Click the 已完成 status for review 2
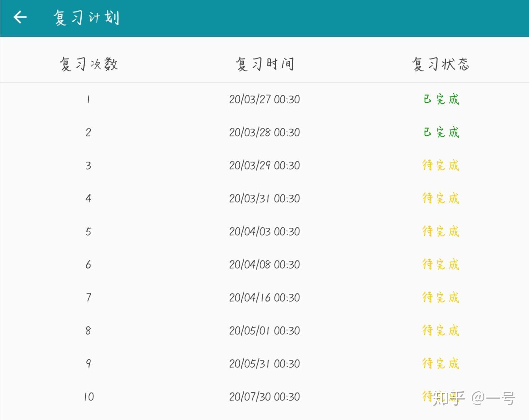 point(441,132)
